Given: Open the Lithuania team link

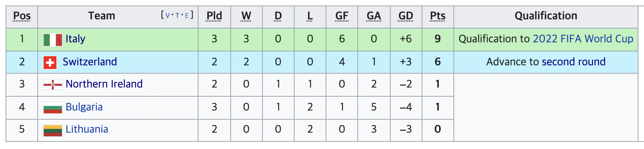Looking at the screenshot, I should (x=87, y=129).
